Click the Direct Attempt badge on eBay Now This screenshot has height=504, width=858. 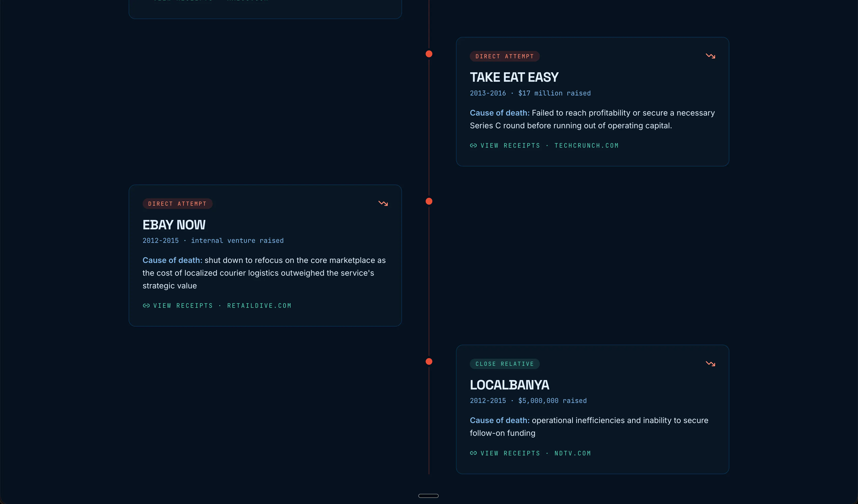[x=177, y=204]
